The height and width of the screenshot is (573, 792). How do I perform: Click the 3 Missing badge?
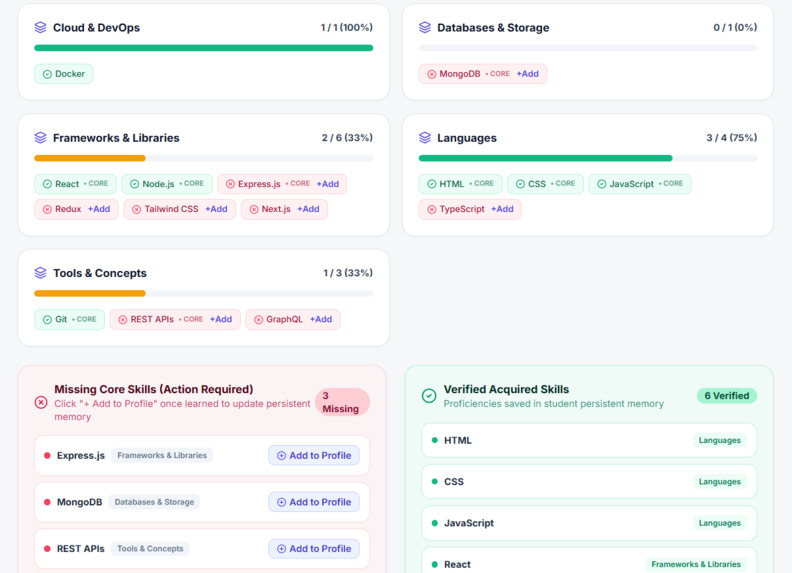pyautogui.click(x=342, y=402)
